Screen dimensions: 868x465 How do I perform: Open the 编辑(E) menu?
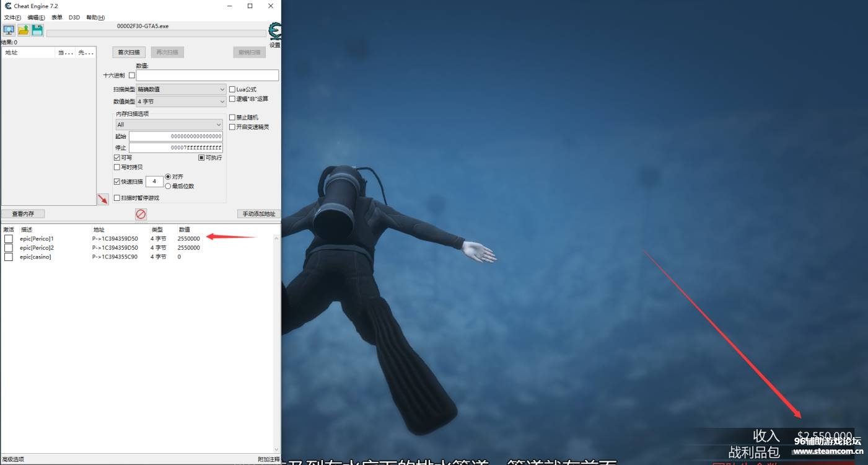pos(36,17)
